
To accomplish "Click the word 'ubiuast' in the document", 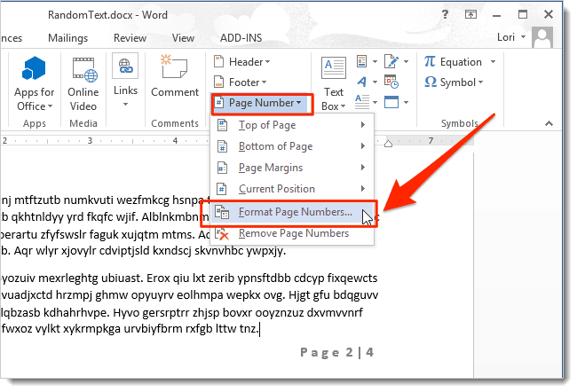I will [121, 278].
